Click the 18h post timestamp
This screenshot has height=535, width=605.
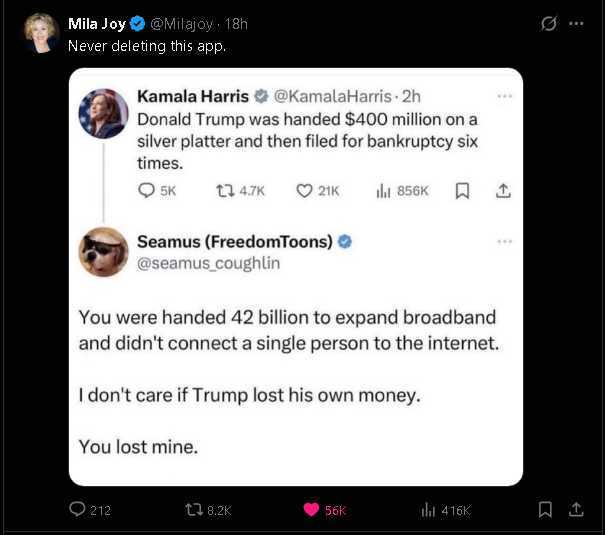pos(236,24)
